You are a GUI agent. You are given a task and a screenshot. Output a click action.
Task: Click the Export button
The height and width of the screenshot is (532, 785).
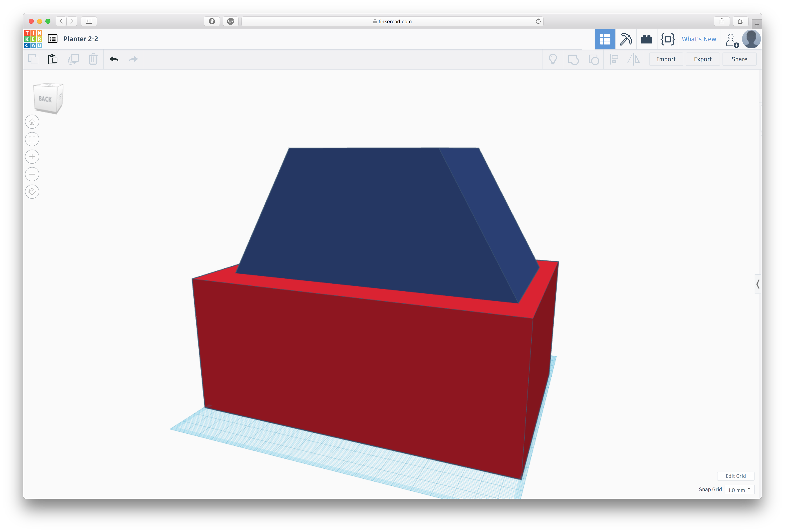pos(702,59)
